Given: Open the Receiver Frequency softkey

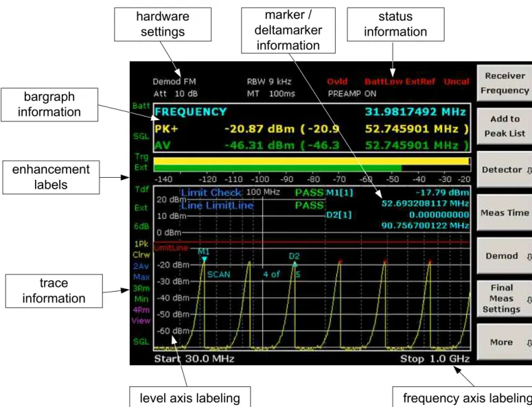Looking at the screenshot, I should (505, 83).
